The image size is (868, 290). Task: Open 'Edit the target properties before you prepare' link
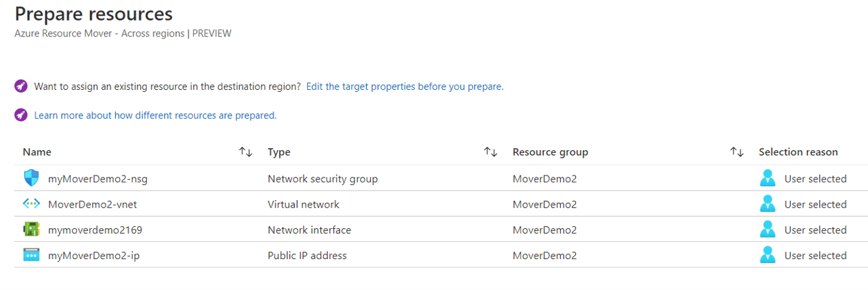click(405, 86)
